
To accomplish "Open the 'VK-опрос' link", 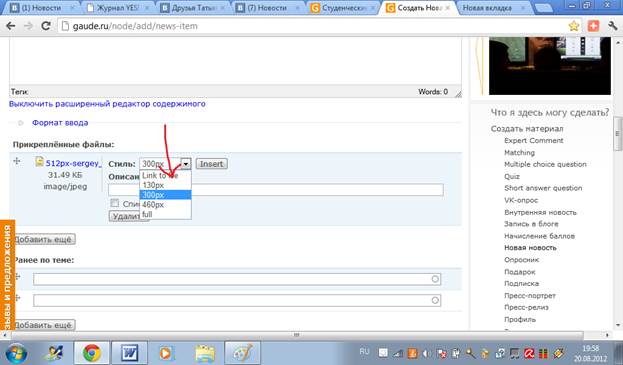I will coord(521,200).
